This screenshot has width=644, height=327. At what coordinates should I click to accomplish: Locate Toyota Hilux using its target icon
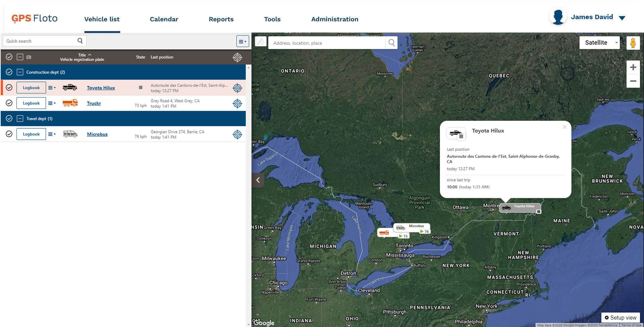237,88
